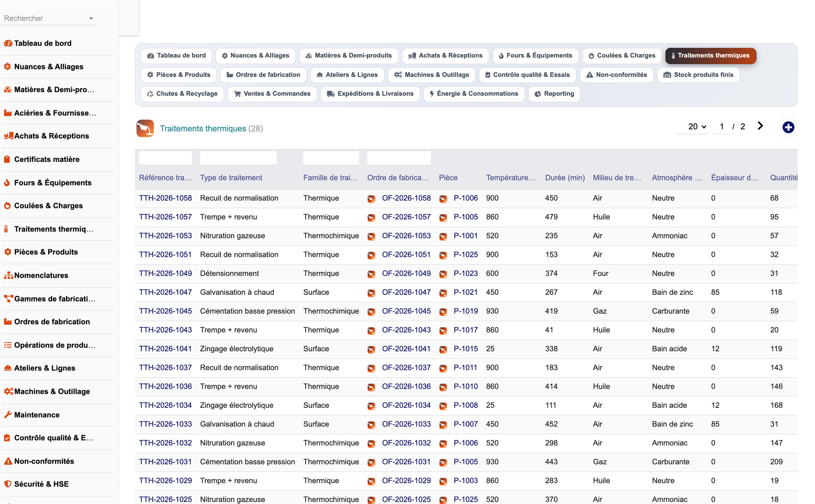
Task: Click the order icon beside OF-2026-1058
Action: coord(371,198)
